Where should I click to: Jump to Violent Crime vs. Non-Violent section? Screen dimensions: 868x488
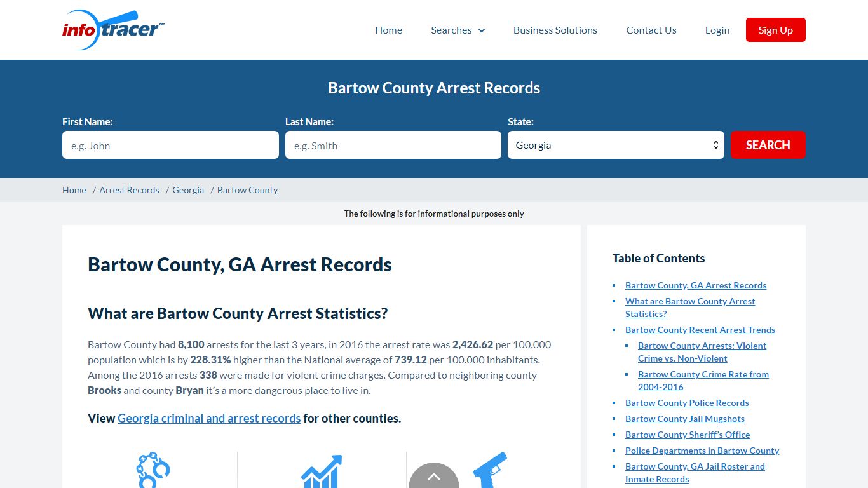(702, 352)
